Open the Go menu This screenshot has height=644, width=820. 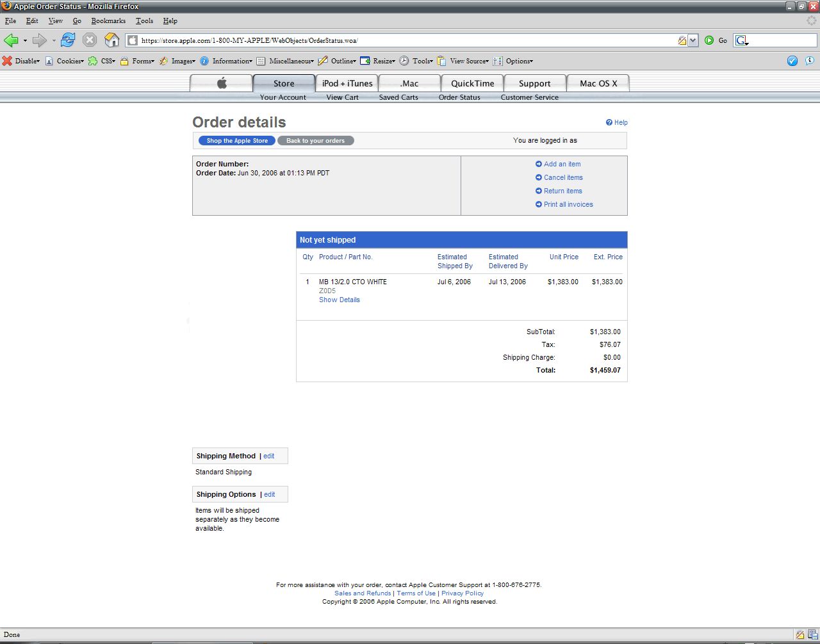tap(77, 20)
